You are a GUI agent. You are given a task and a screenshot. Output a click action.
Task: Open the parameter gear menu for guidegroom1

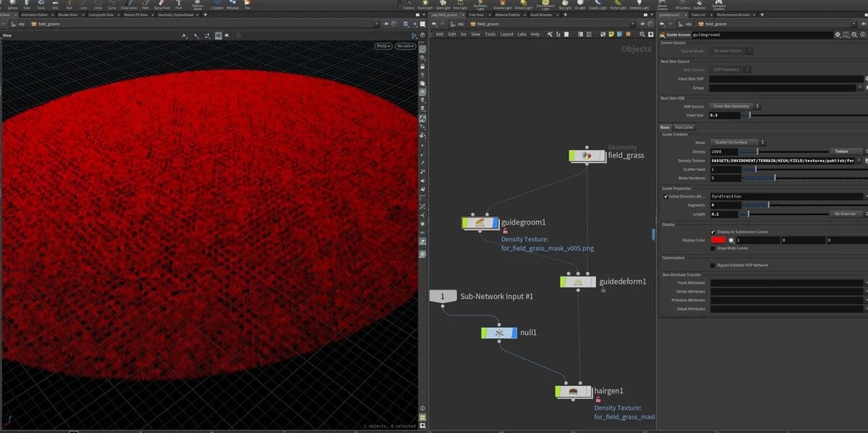pyautogui.click(x=838, y=34)
